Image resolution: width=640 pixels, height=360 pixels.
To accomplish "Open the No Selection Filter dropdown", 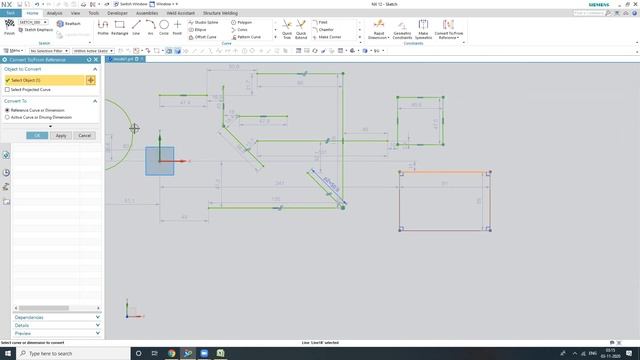I will 49,51.
